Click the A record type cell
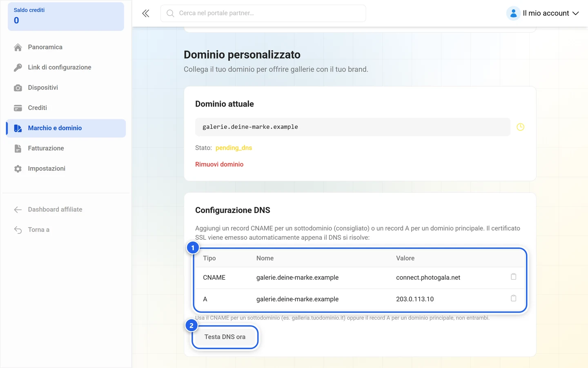588x368 pixels. click(205, 299)
